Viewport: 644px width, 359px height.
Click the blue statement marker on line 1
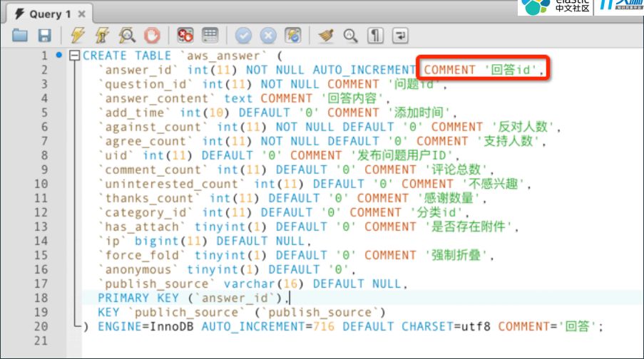[x=59, y=55]
